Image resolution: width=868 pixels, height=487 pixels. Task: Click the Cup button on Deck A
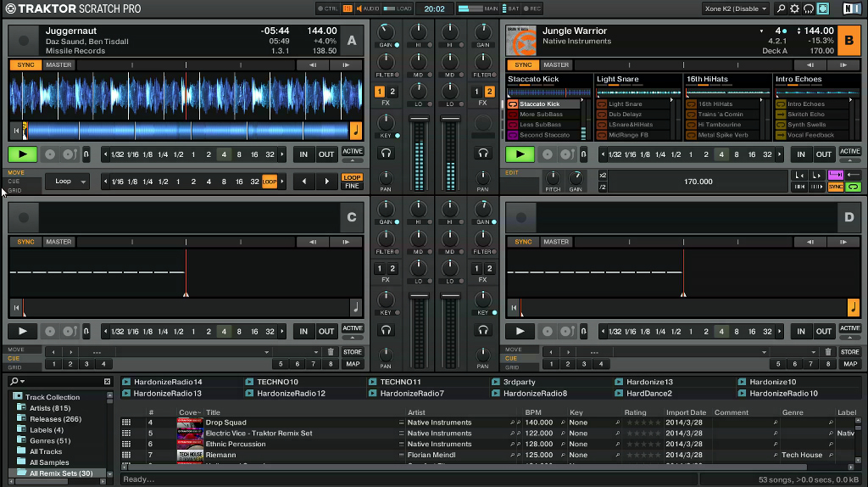click(70, 154)
